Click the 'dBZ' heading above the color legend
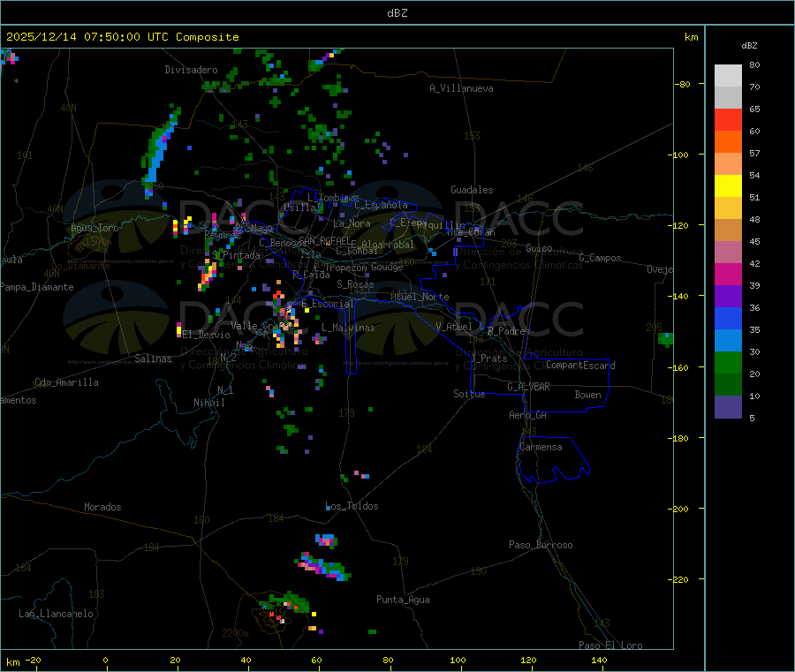This screenshot has width=795, height=672. 749,46
